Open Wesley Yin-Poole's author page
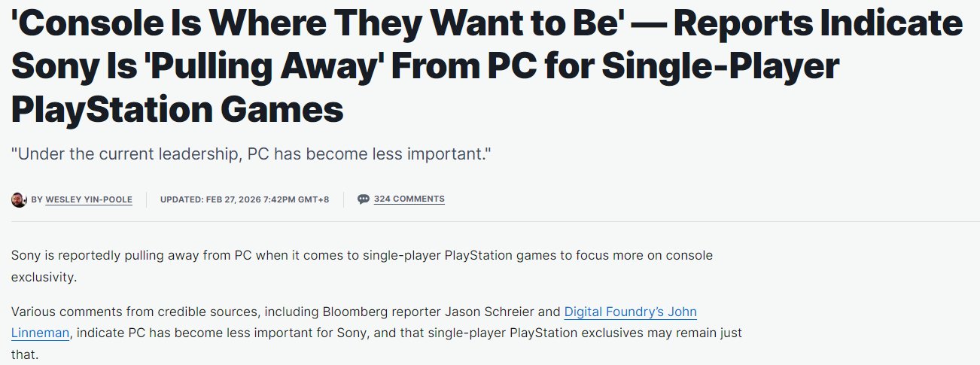This screenshot has height=365, width=980. 89,199
